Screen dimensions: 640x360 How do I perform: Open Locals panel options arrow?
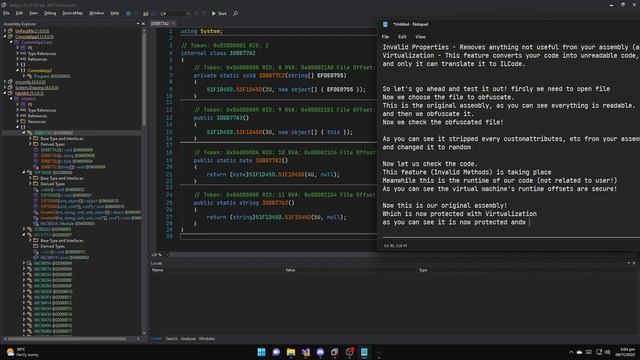tap(629, 263)
